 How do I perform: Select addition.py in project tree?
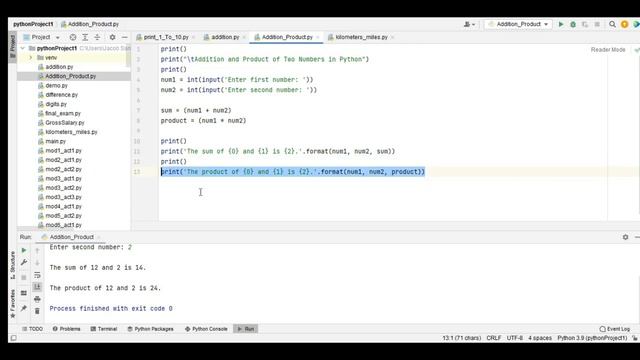click(x=59, y=67)
